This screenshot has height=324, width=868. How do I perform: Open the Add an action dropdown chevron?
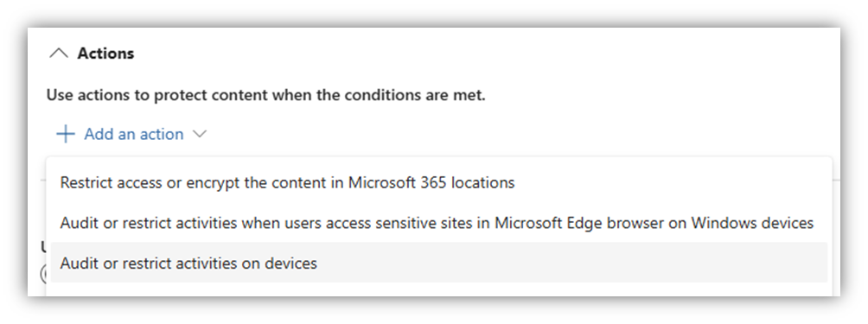coord(199,134)
